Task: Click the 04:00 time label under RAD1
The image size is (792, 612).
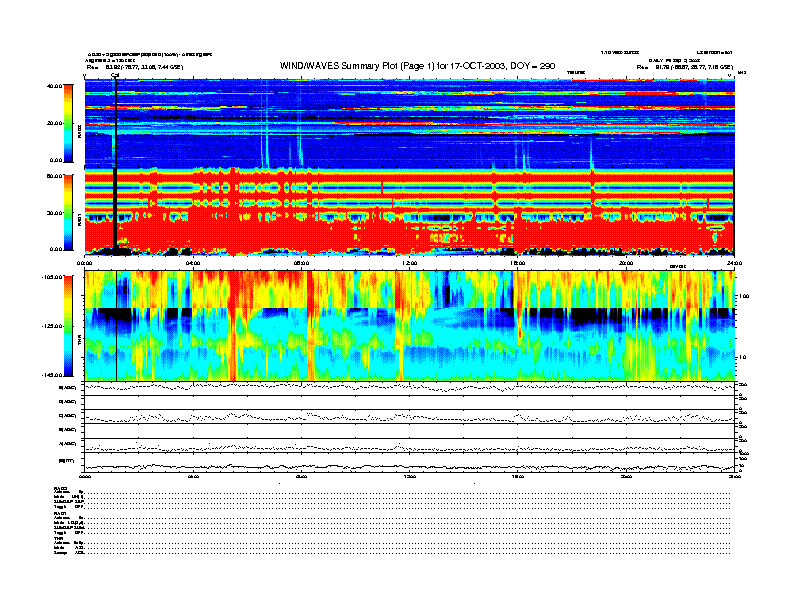Action: click(193, 263)
